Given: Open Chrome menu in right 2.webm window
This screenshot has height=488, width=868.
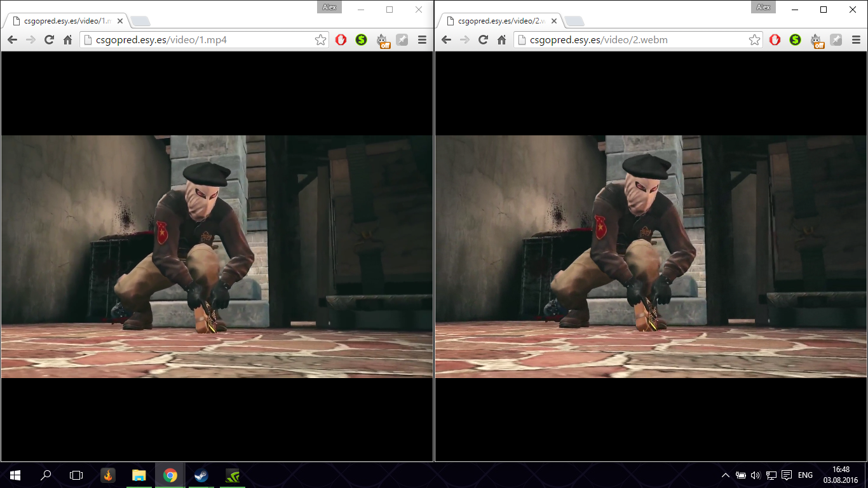Looking at the screenshot, I should pos(857,40).
